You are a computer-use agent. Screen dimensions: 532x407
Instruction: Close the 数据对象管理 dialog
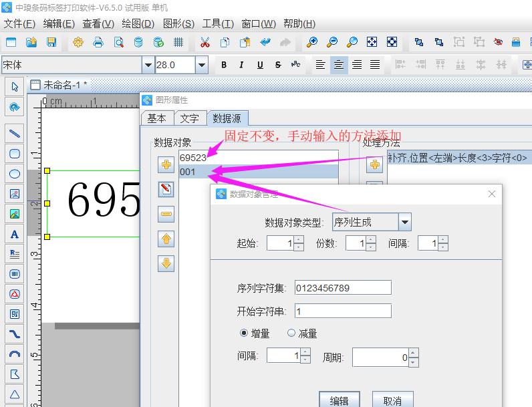(x=492, y=194)
